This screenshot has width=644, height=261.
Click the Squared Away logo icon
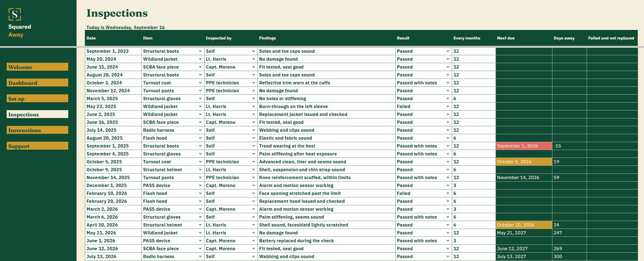[15, 15]
